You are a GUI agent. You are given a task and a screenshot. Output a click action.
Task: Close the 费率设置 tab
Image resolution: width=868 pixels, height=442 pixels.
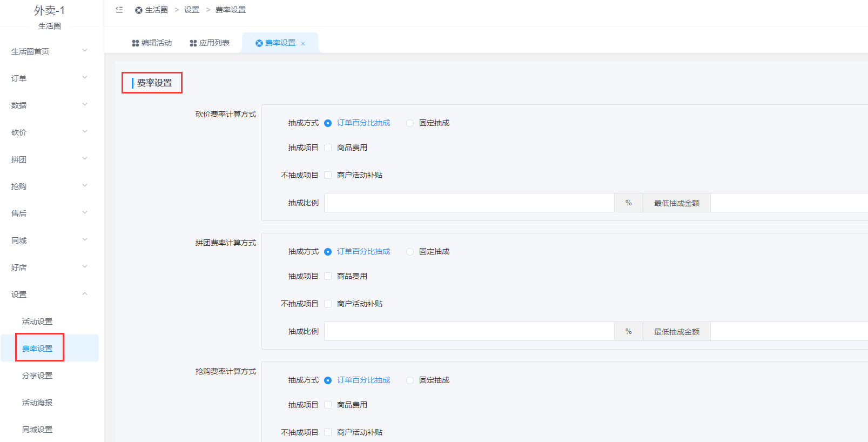303,44
